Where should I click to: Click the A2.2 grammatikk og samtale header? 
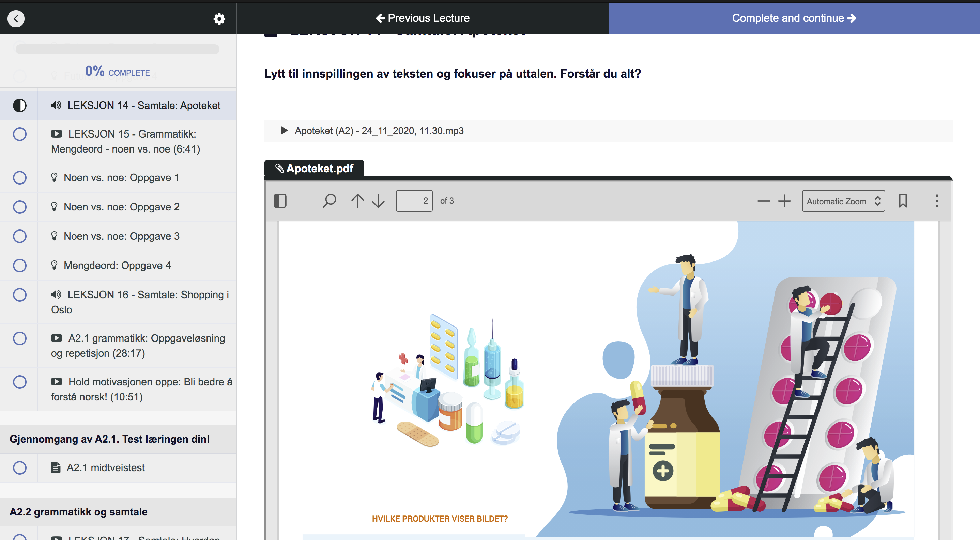coord(118,512)
